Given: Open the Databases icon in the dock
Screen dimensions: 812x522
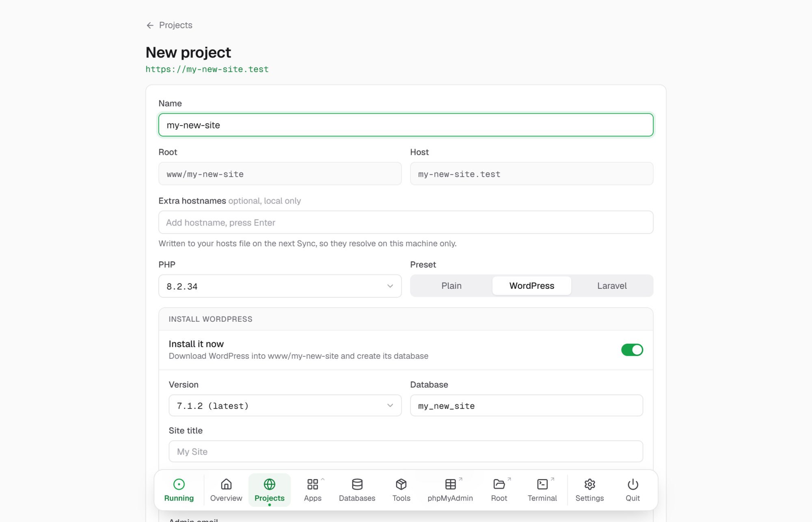Looking at the screenshot, I should [357, 484].
